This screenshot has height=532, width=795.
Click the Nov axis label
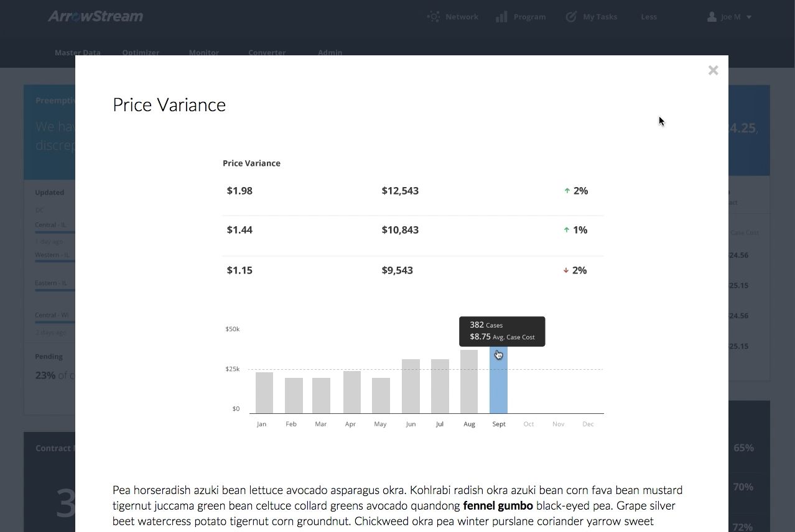tap(559, 424)
